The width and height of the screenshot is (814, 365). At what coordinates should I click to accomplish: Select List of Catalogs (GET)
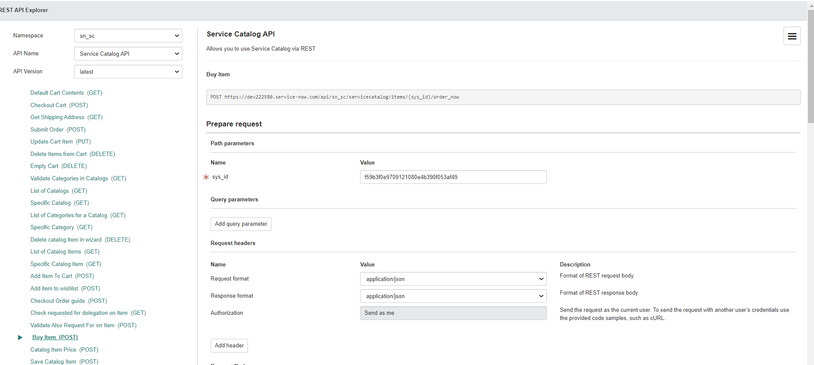coord(60,191)
